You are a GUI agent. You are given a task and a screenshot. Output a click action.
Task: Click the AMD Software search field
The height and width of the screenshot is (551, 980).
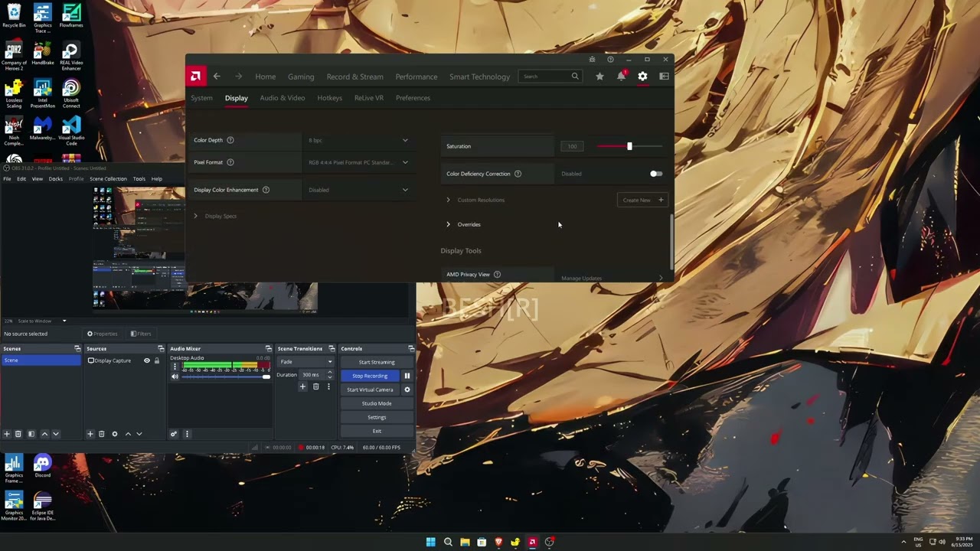pyautogui.click(x=550, y=77)
